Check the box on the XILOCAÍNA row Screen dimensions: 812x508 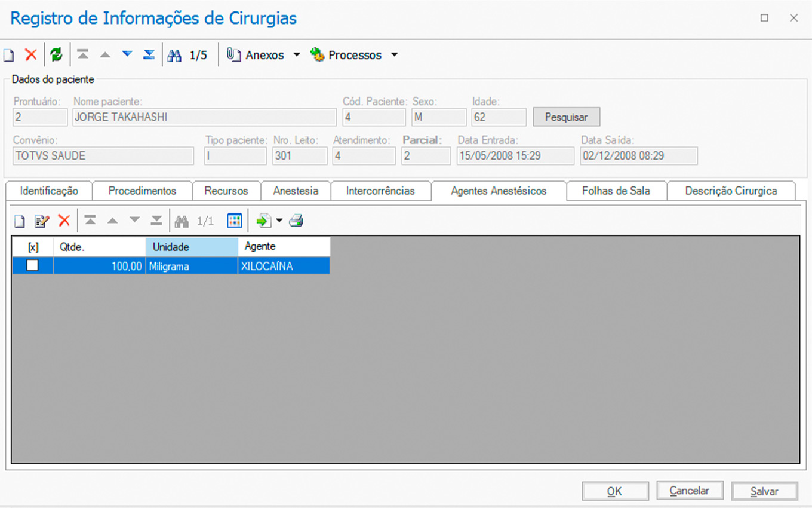tap(33, 266)
